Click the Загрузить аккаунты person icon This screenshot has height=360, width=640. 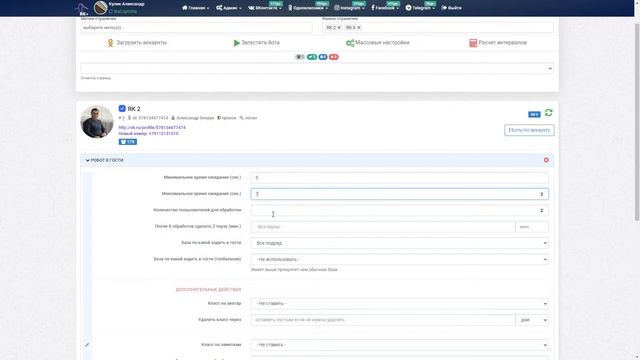tap(110, 42)
